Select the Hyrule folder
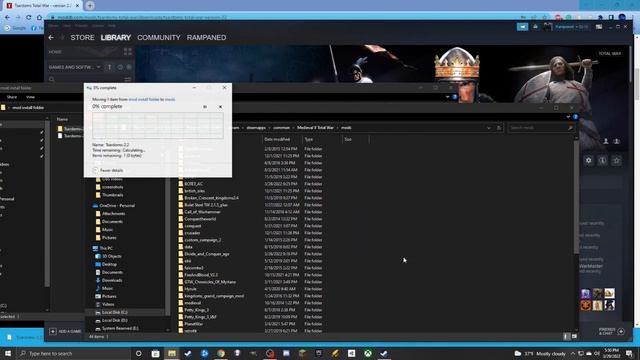 tap(190, 289)
